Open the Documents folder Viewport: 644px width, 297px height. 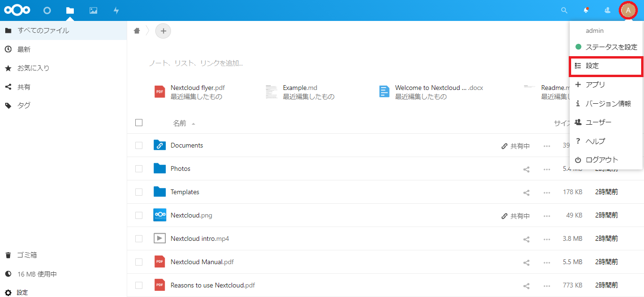(x=187, y=146)
